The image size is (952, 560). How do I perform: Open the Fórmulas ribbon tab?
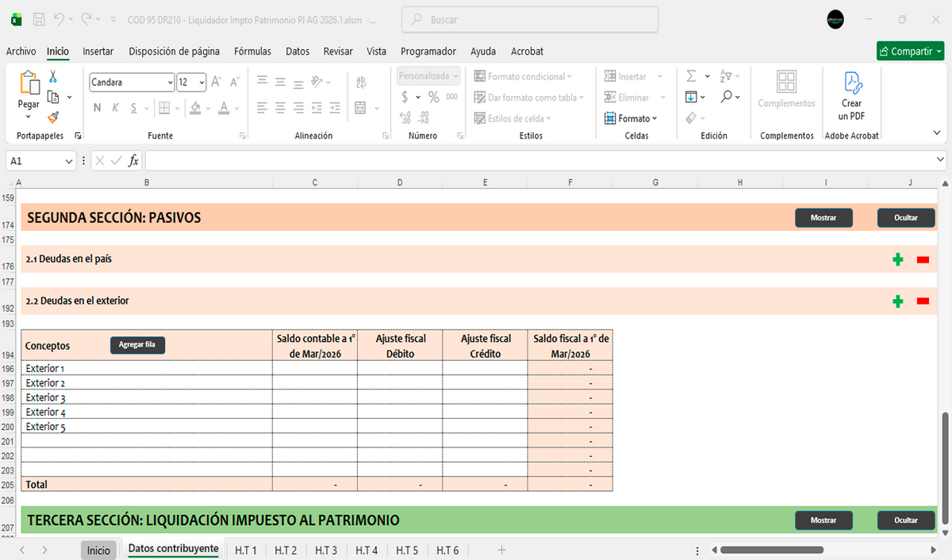click(x=252, y=52)
